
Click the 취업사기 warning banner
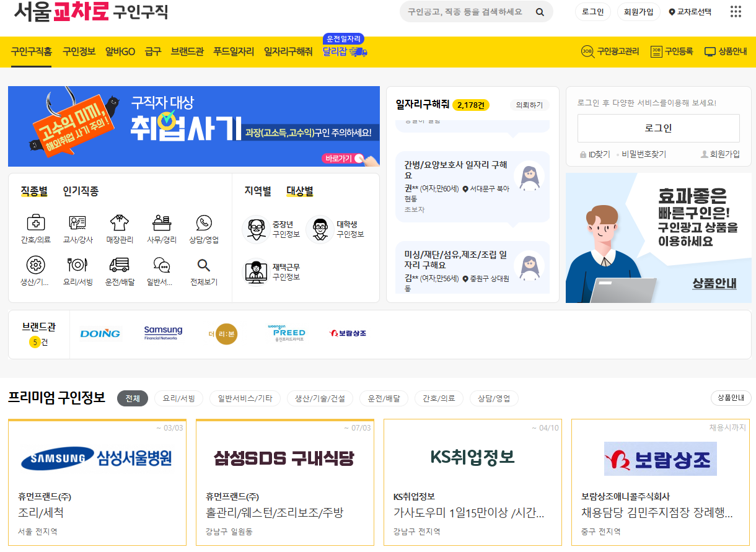click(194, 126)
